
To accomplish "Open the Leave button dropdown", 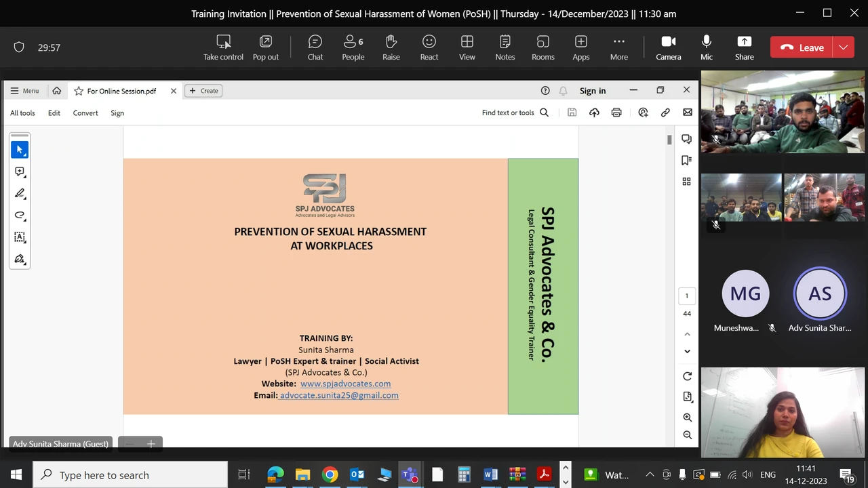I will [x=843, y=47].
